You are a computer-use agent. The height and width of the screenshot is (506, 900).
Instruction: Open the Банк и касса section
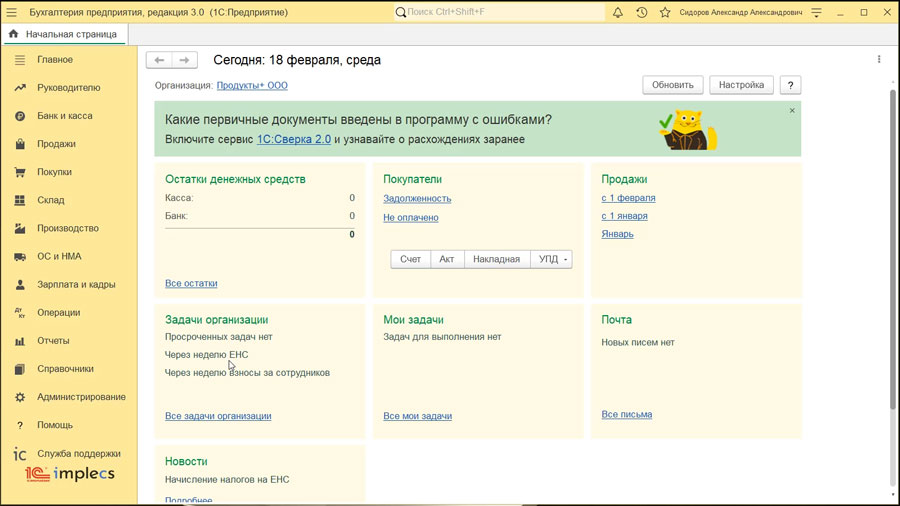(65, 116)
